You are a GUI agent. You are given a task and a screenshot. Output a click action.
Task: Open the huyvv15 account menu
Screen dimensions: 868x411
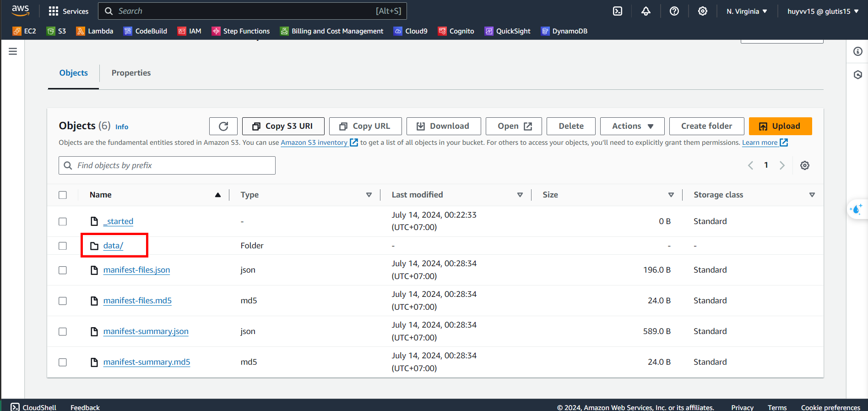click(823, 11)
